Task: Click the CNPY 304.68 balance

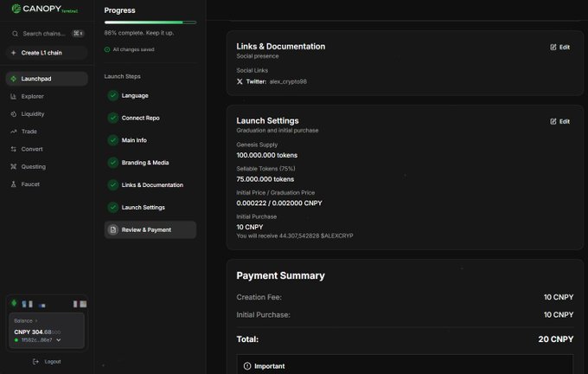Action: pyautogui.click(x=36, y=332)
